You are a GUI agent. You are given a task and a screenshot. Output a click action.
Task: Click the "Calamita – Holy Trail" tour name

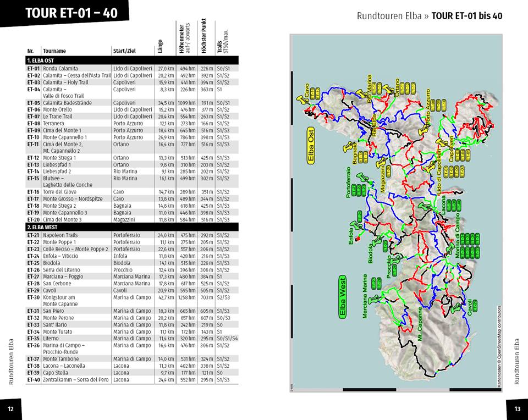65,82
